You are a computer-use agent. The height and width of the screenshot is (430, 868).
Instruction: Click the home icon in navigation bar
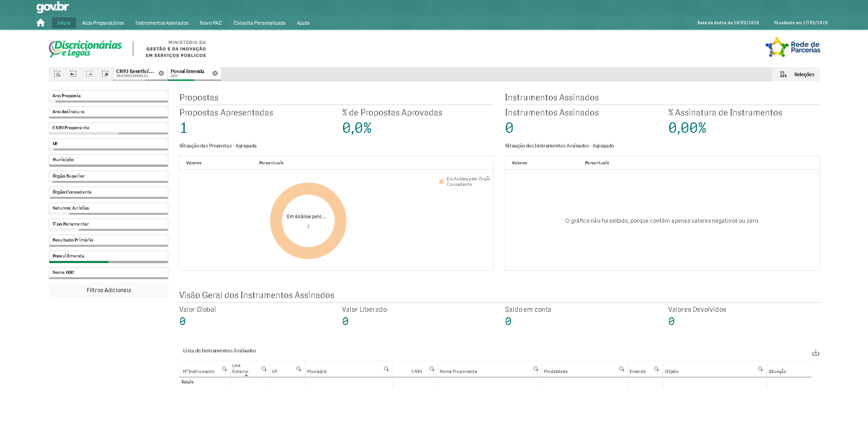(x=41, y=23)
